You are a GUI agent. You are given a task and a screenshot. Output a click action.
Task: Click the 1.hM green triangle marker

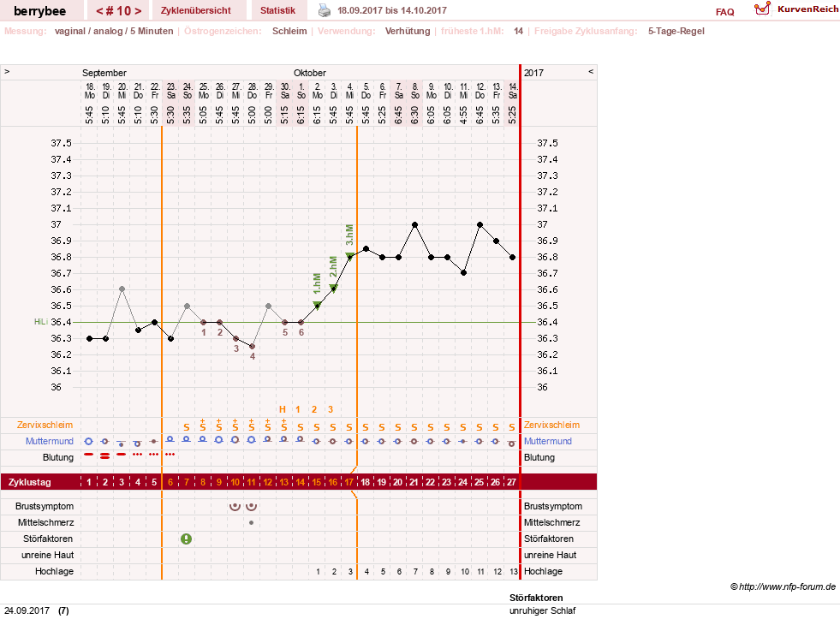click(x=317, y=306)
